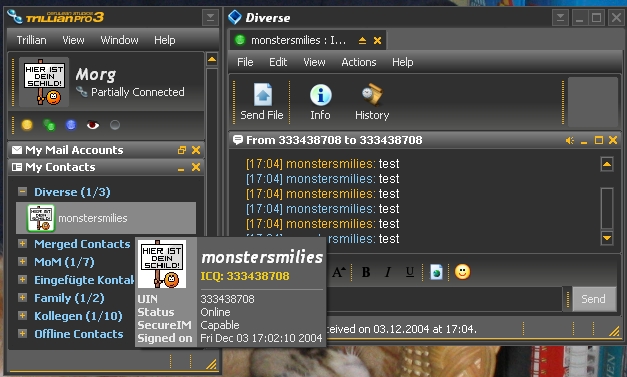Open the View menu in Trillian window
This screenshot has width=627, height=377.
tap(73, 40)
